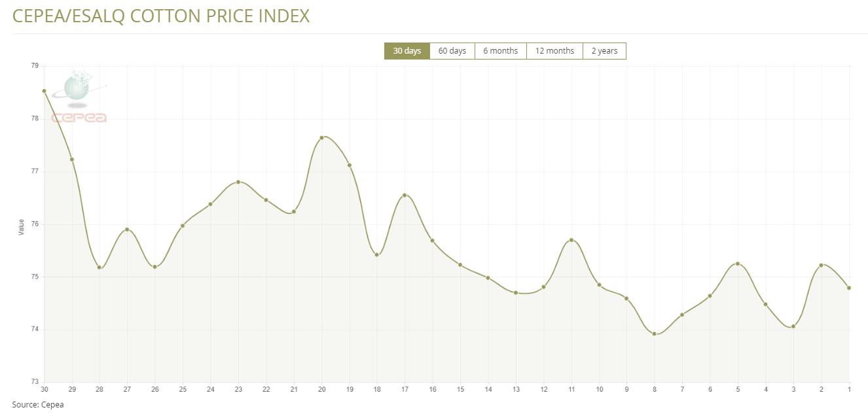Switch to the 60 days view
868x414 pixels.
click(452, 51)
